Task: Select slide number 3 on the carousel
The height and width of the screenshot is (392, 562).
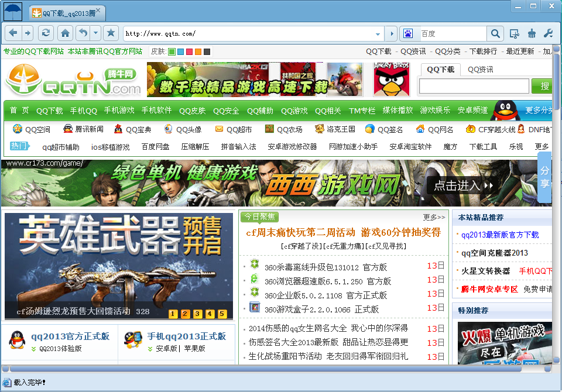Action: pos(197,314)
